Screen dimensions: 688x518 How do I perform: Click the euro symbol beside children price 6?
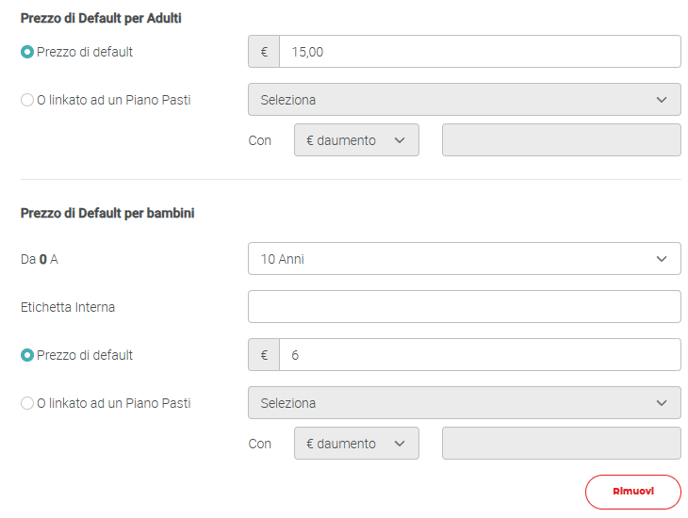(264, 355)
